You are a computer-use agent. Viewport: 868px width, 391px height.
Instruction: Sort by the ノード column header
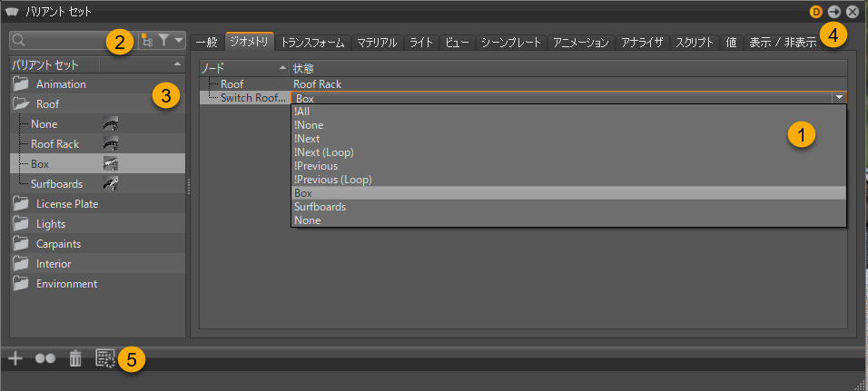pyautogui.click(x=244, y=69)
